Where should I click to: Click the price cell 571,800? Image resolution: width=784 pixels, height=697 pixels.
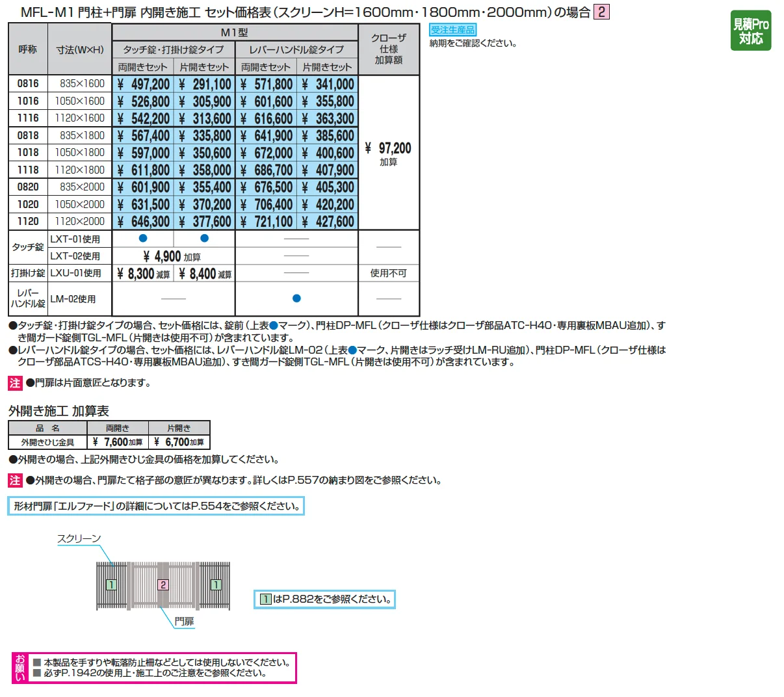tap(266, 85)
